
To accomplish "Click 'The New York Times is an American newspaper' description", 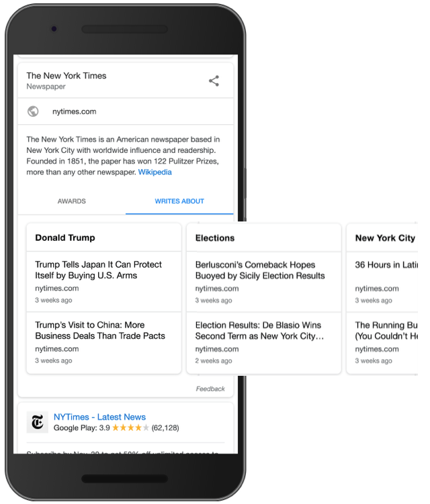I will pos(123,156).
